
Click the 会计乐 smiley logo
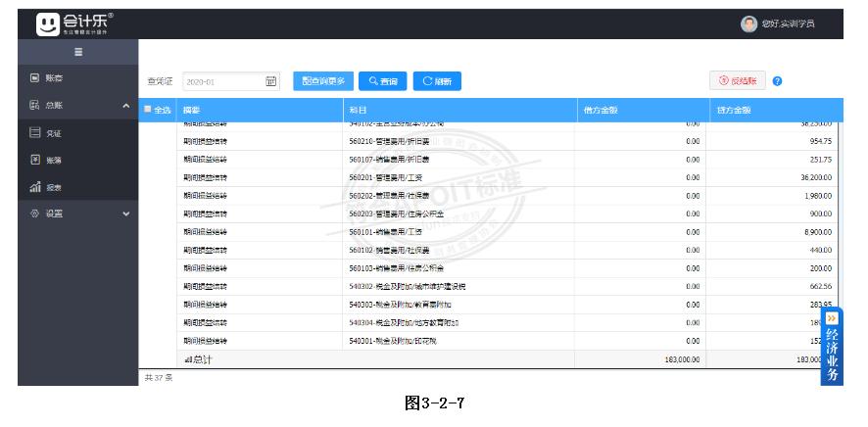[48, 24]
